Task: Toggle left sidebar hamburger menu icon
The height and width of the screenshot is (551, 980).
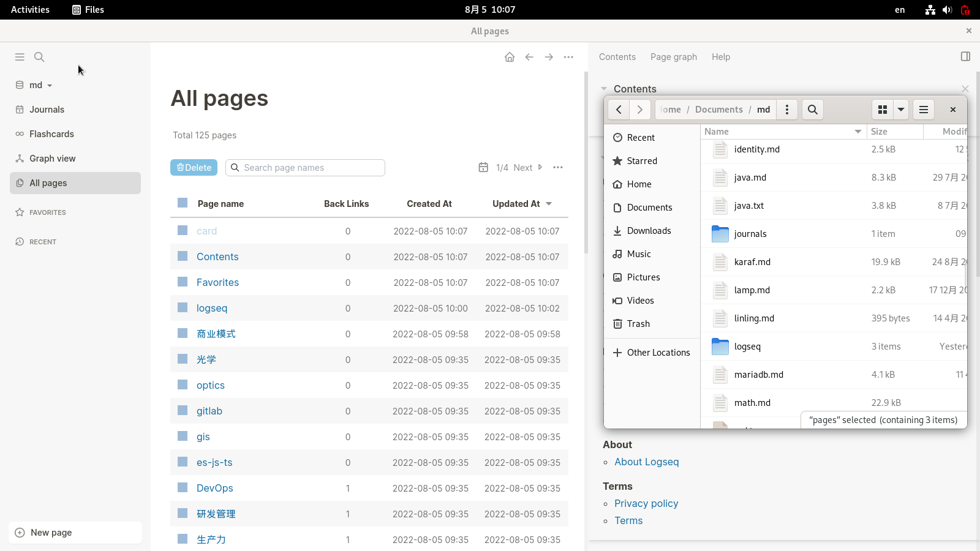Action: pos(20,57)
